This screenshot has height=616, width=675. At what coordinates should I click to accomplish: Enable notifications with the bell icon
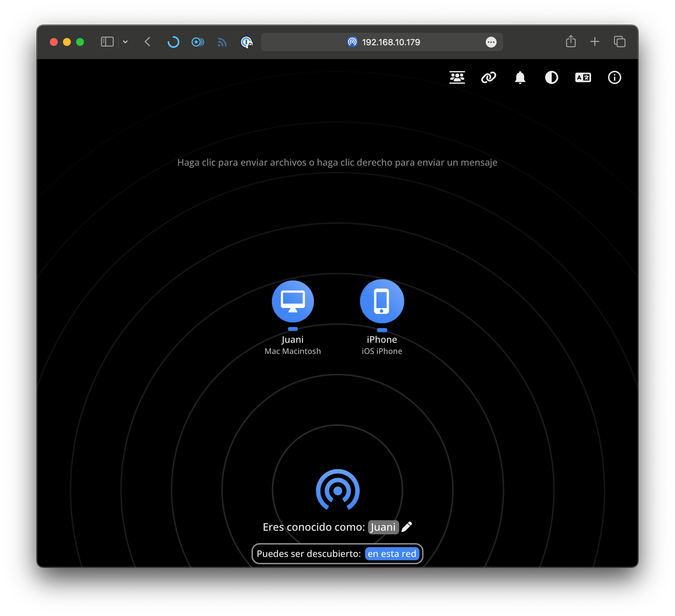point(520,77)
